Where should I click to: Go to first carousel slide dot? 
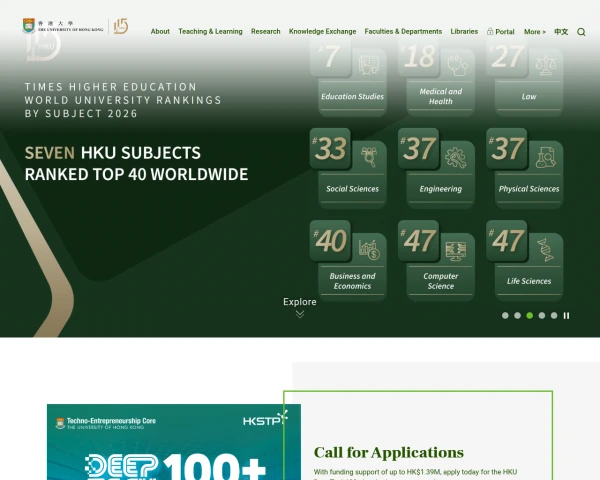pyautogui.click(x=505, y=315)
